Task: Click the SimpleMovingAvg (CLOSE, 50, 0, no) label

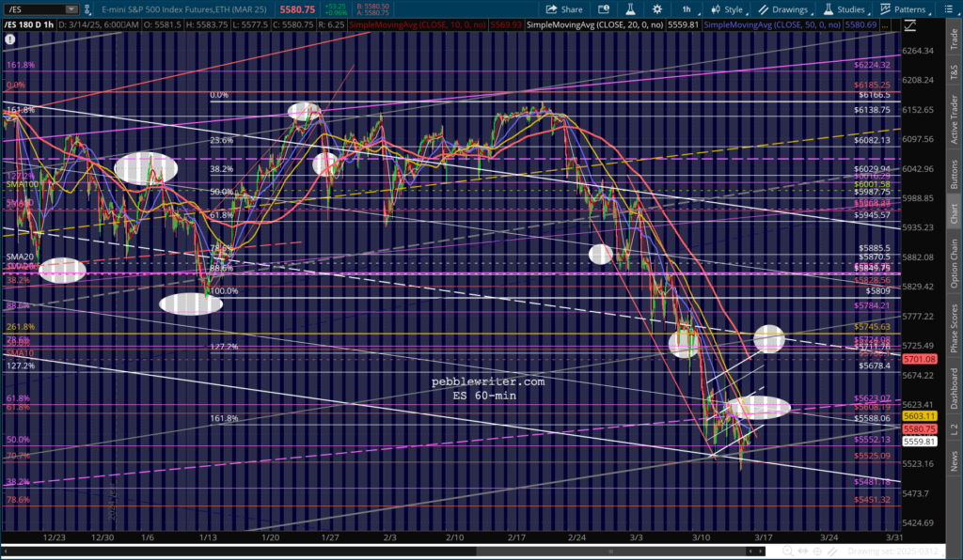Action: (773, 25)
